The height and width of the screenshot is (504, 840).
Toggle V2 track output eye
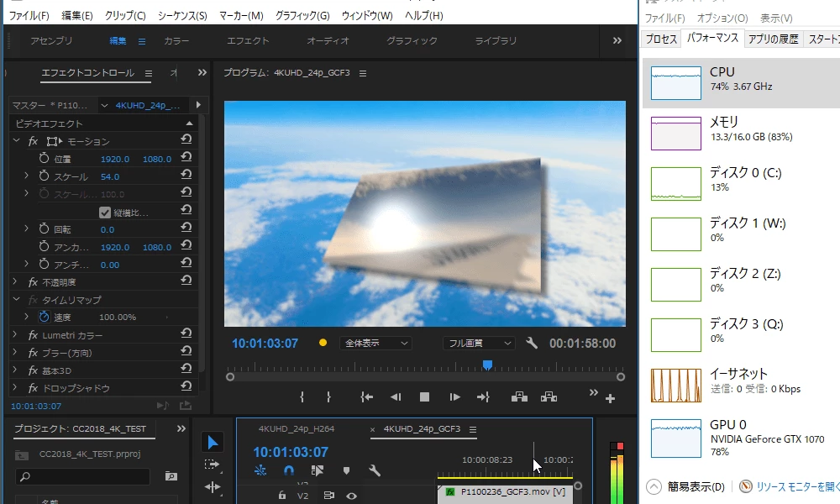click(x=351, y=496)
